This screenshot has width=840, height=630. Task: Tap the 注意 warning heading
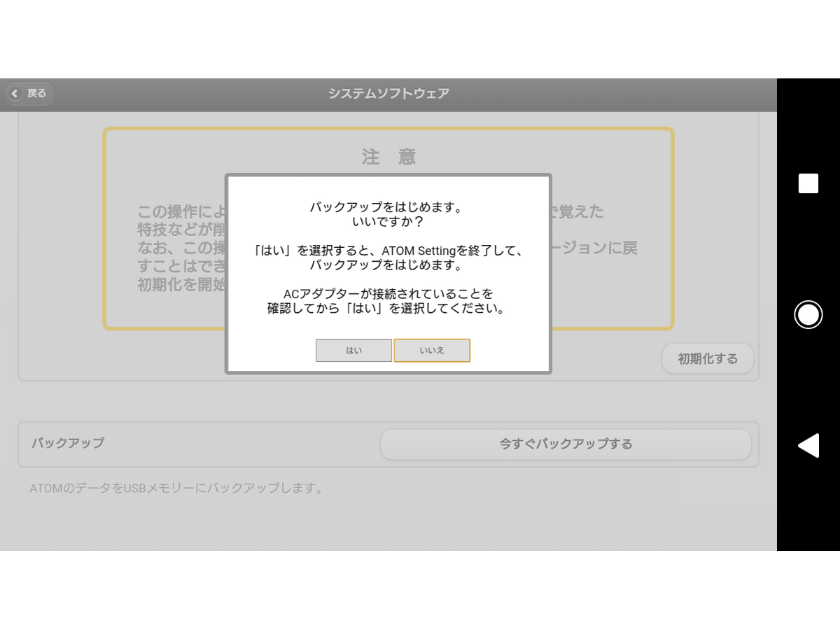coord(388,157)
